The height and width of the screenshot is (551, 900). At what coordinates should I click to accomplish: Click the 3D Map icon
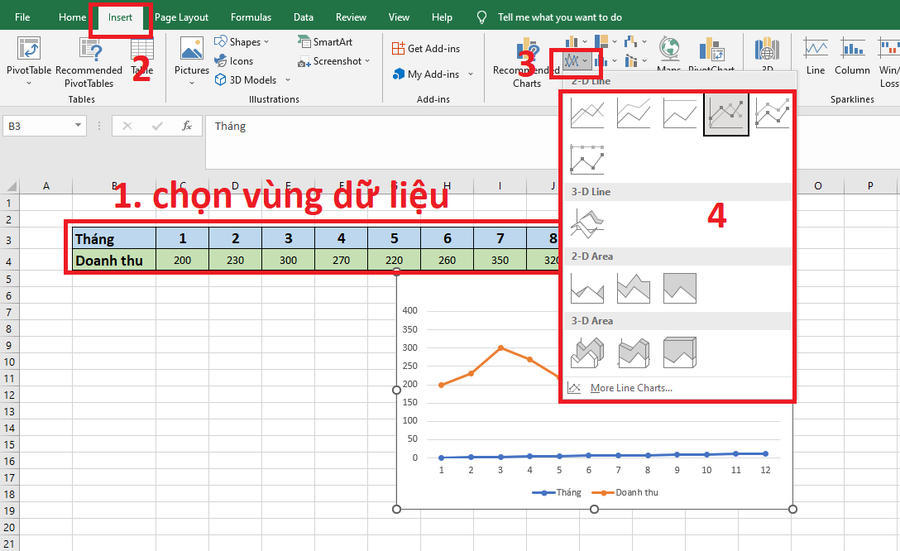767,51
